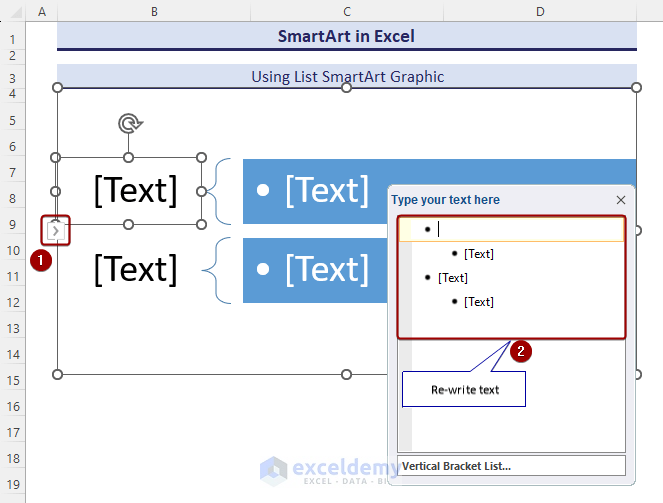Click bottom-middle resize handle of SmartArt frame
The width and height of the screenshot is (663, 503).
pyautogui.click(x=346, y=375)
